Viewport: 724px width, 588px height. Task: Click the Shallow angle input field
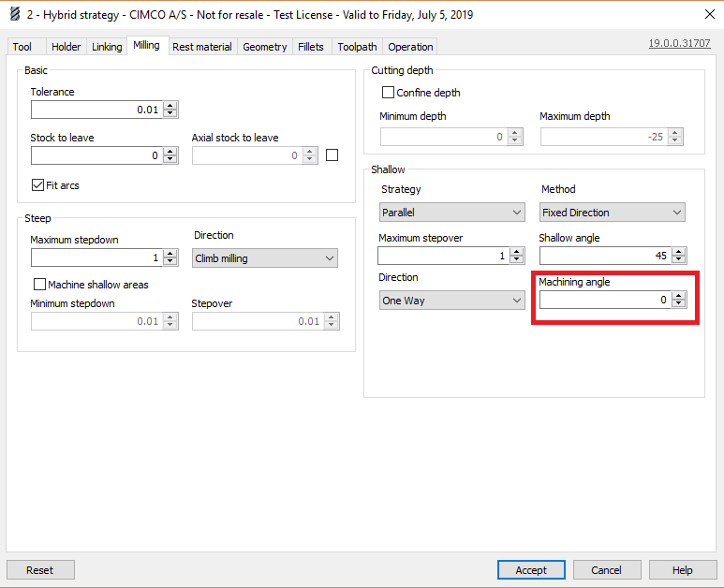coord(605,256)
